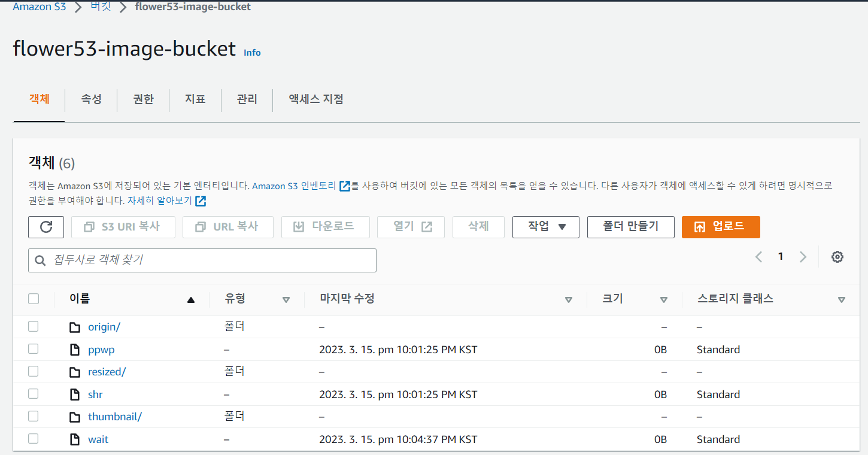Switch to the 권한 tab
The width and height of the screenshot is (868, 455).
144,99
